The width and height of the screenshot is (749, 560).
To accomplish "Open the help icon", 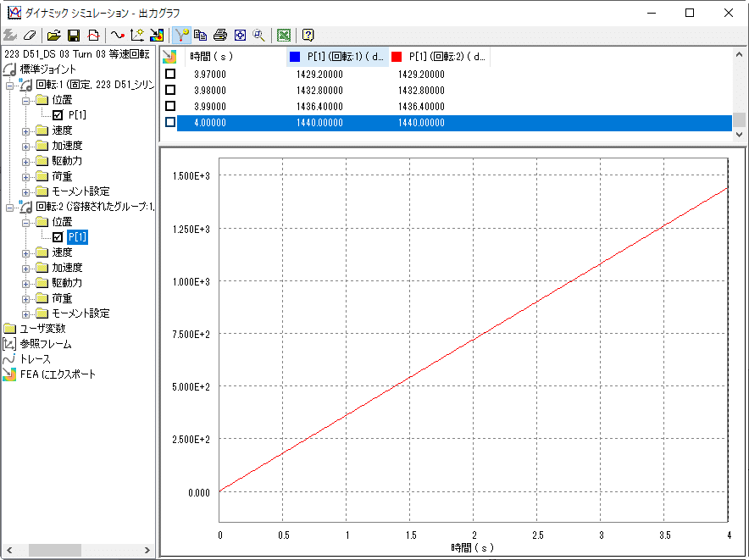I will click(308, 36).
